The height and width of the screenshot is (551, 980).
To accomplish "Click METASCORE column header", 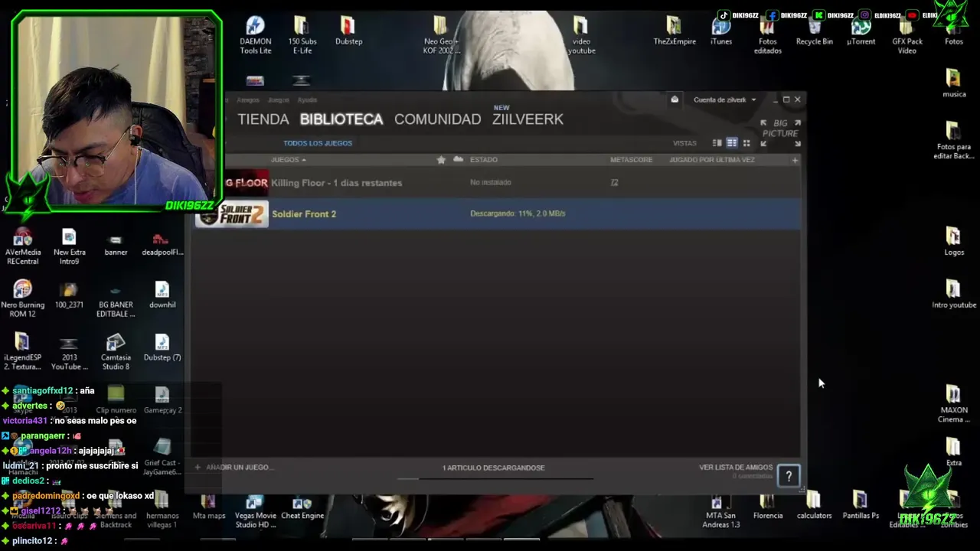I will tap(631, 160).
